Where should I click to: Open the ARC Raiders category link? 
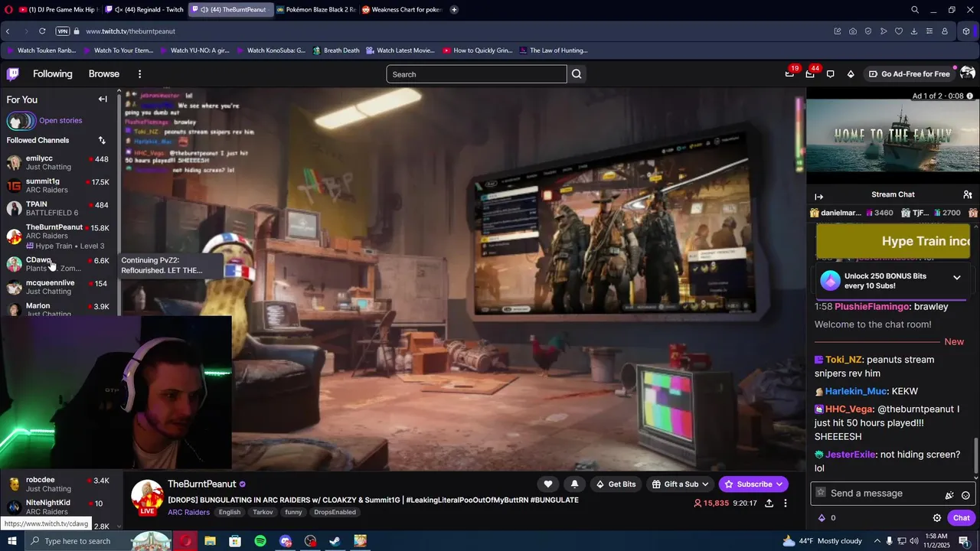coord(188,512)
